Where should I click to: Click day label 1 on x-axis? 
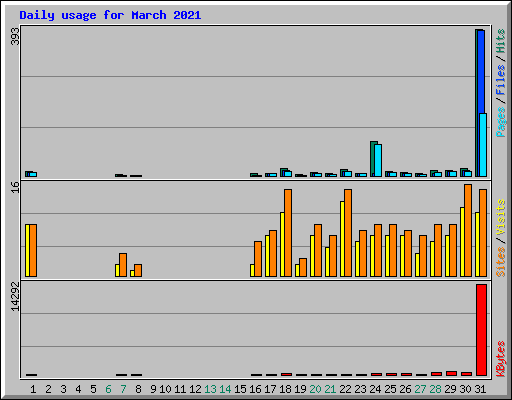33,389
